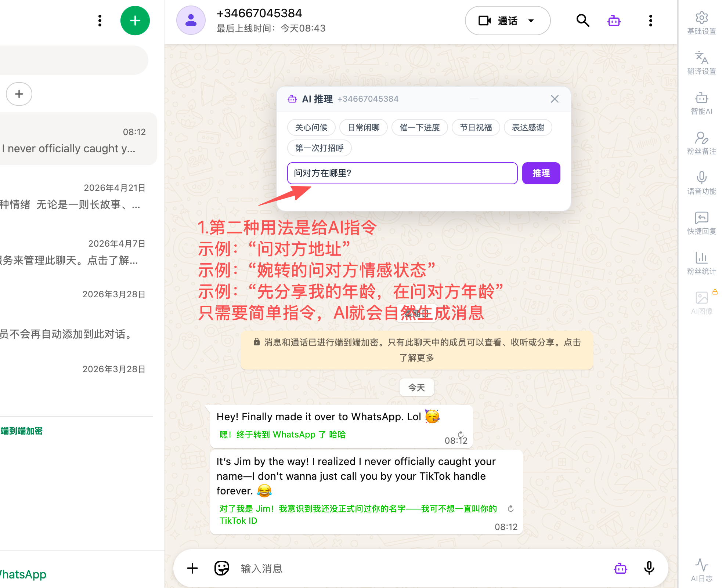Expand the 通话 call dropdown
Viewport: 722px width, 588px height.
[x=531, y=21]
